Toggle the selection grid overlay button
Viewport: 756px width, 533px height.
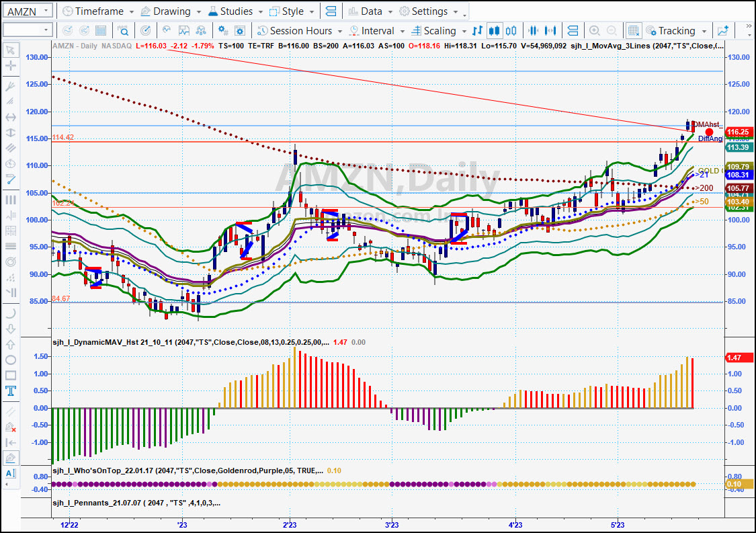(x=633, y=31)
